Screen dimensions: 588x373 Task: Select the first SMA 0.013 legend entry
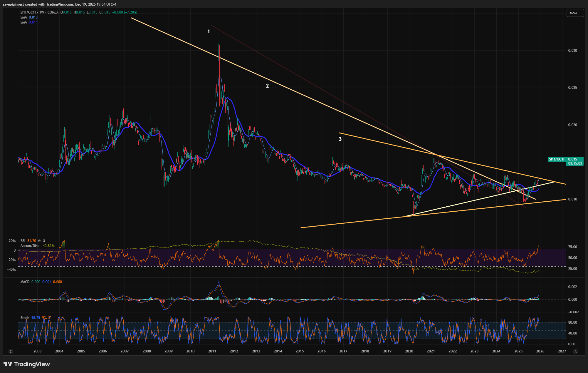(29, 17)
